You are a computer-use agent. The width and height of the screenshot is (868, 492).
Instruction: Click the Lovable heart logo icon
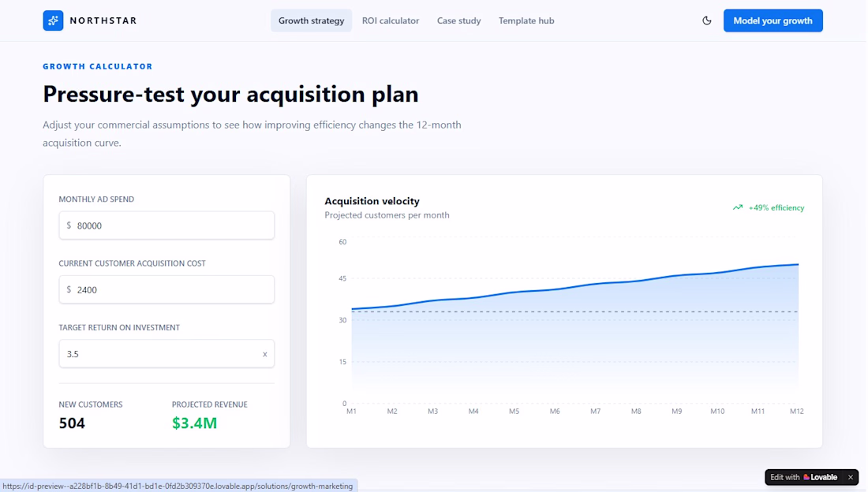(x=806, y=477)
